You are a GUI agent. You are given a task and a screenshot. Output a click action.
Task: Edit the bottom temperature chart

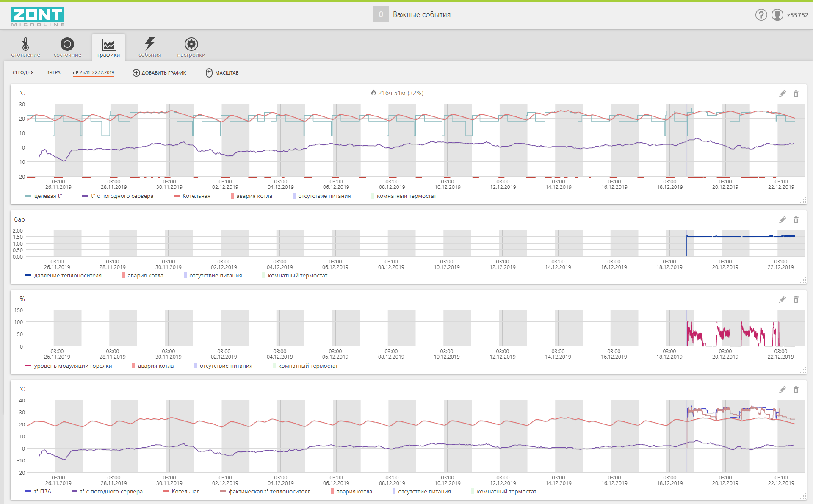(782, 390)
